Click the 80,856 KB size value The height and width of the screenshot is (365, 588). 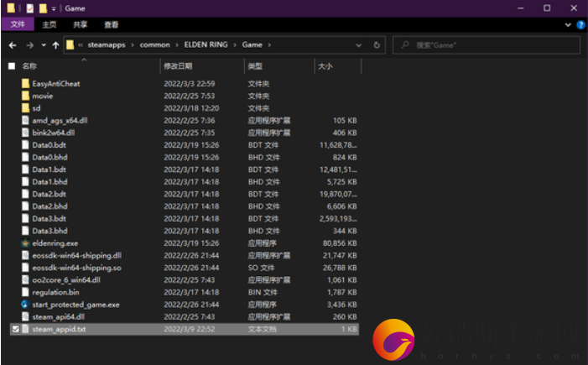click(x=340, y=243)
